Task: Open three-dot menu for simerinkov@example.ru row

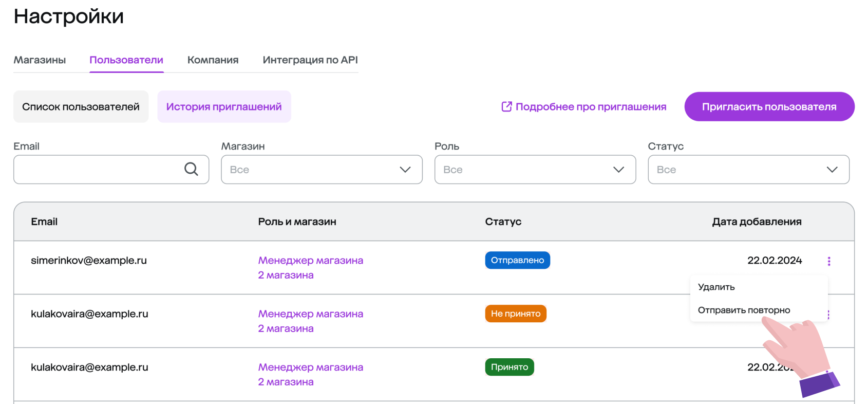Action: coord(828,261)
